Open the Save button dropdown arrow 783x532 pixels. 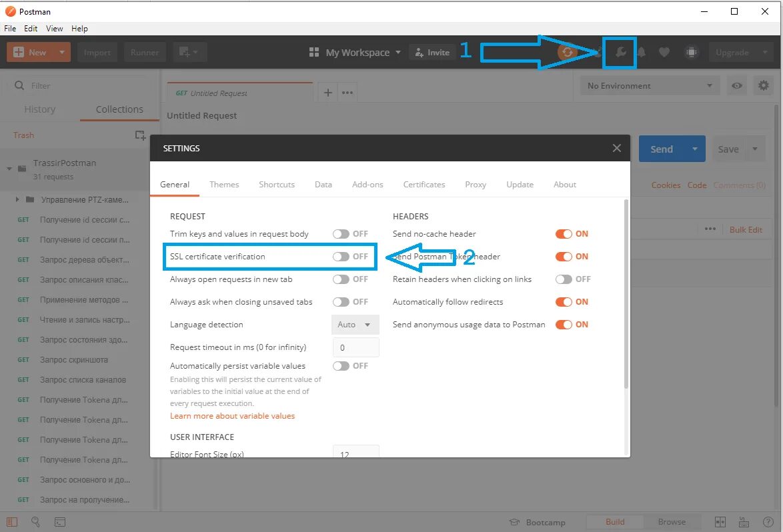(x=755, y=149)
